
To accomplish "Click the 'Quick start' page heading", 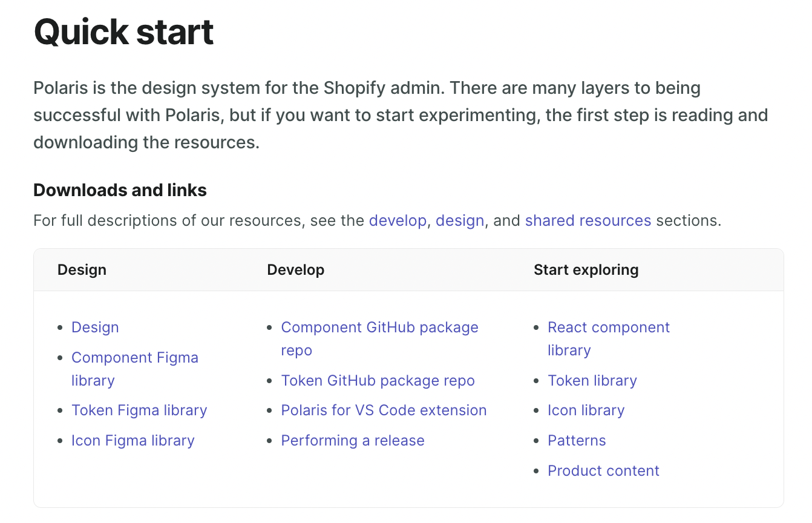I will [x=123, y=32].
